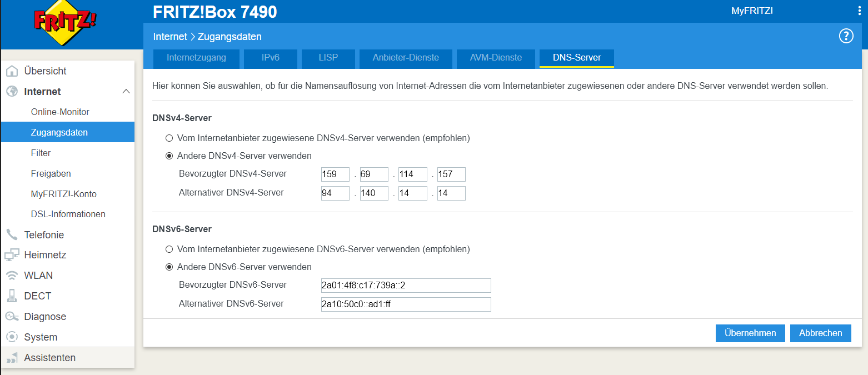The width and height of the screenshot is (868, 375).
Task: Select provider-assigned DNSv6 servers option
Action: pos(169,249)
